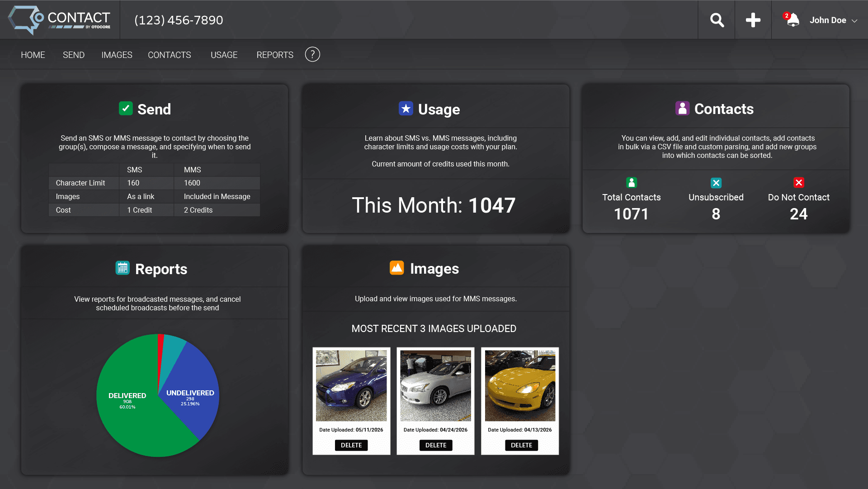Click the calendar Reports icon
The height and width of the screenshot is (489, 868).
coord(123,268)
